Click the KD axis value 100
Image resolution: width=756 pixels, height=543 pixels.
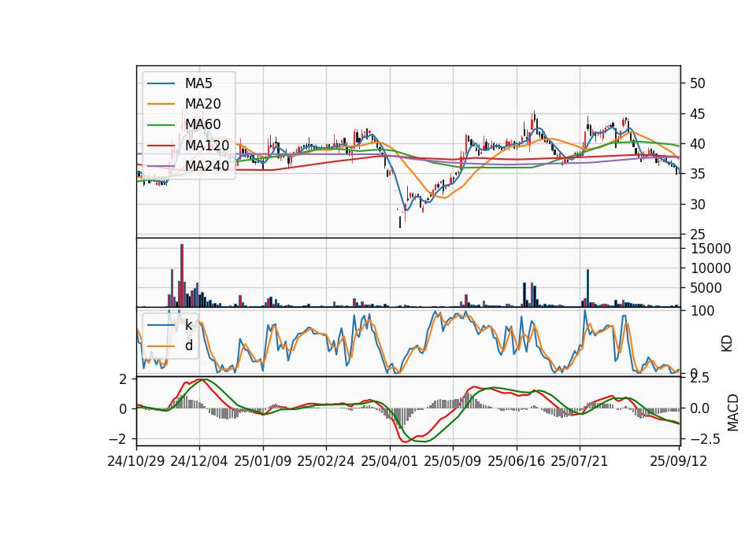(702, 311)
